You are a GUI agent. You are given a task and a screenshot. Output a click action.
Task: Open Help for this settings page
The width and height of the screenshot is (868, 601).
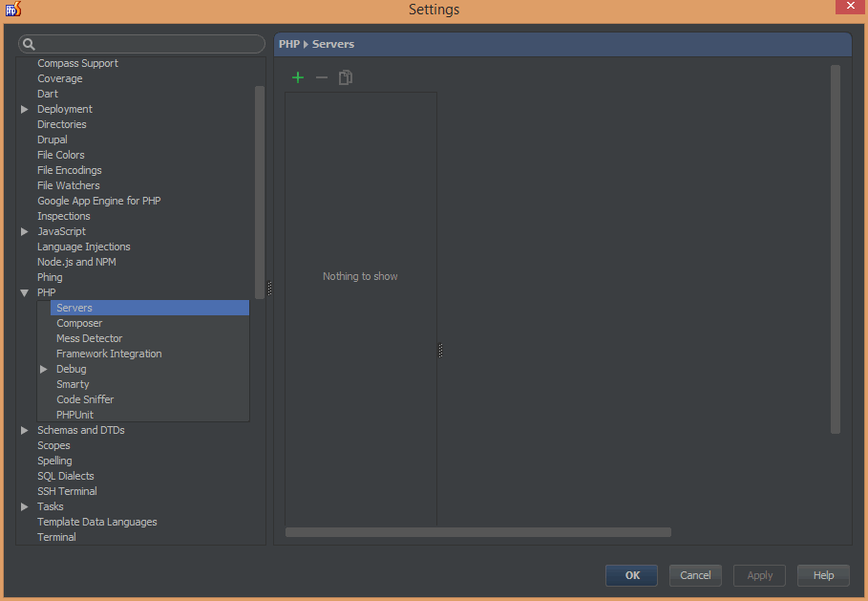point(823,575)
